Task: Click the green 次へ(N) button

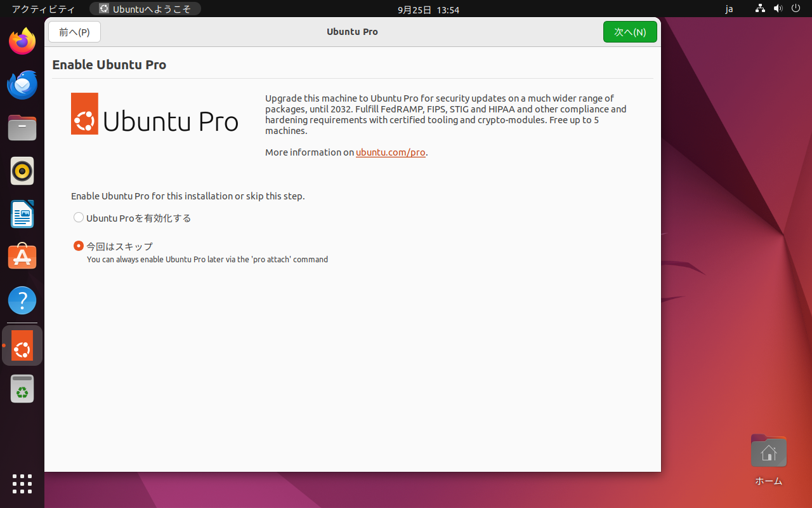Action: pos(629,32)
